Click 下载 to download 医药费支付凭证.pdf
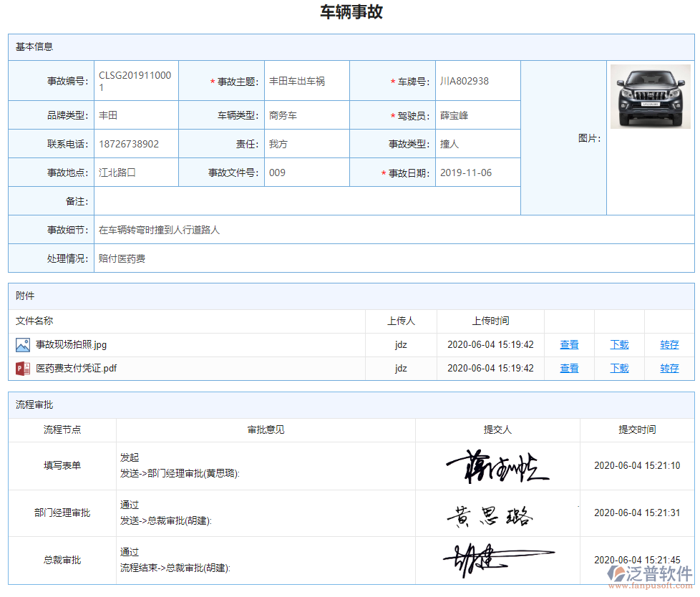Screen dimensions: 700x597 pos(618,368)
